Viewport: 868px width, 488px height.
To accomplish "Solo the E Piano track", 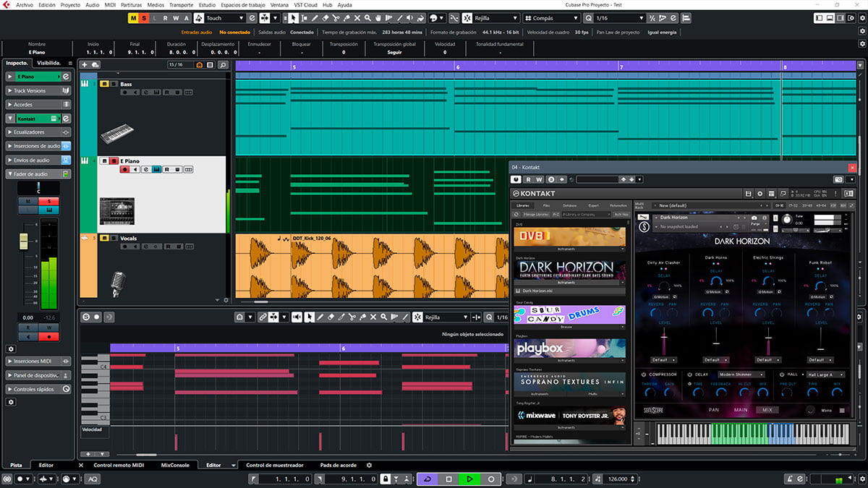I will pyautogui.click(x=114, y=160).
